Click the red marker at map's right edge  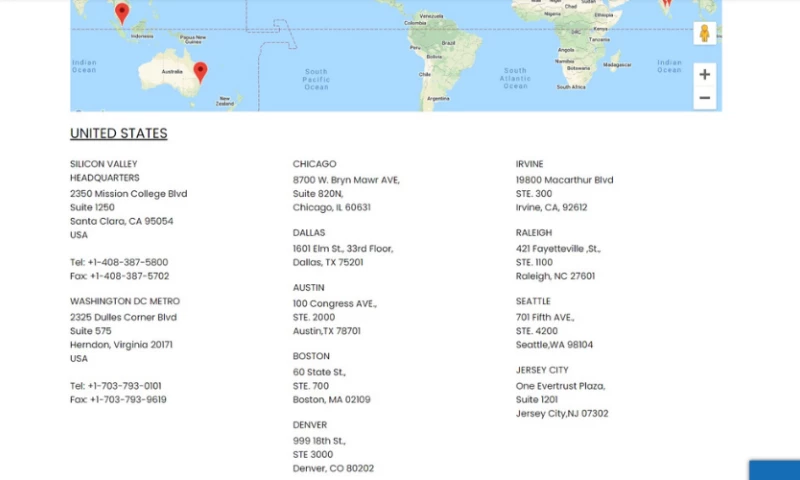pyautogui.click(x=667, y=4)
